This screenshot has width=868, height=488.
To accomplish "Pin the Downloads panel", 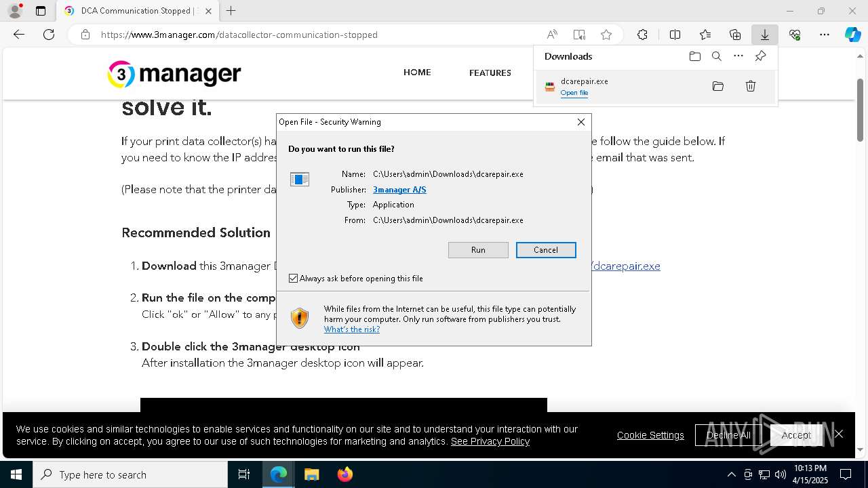I will click(760, 56).
